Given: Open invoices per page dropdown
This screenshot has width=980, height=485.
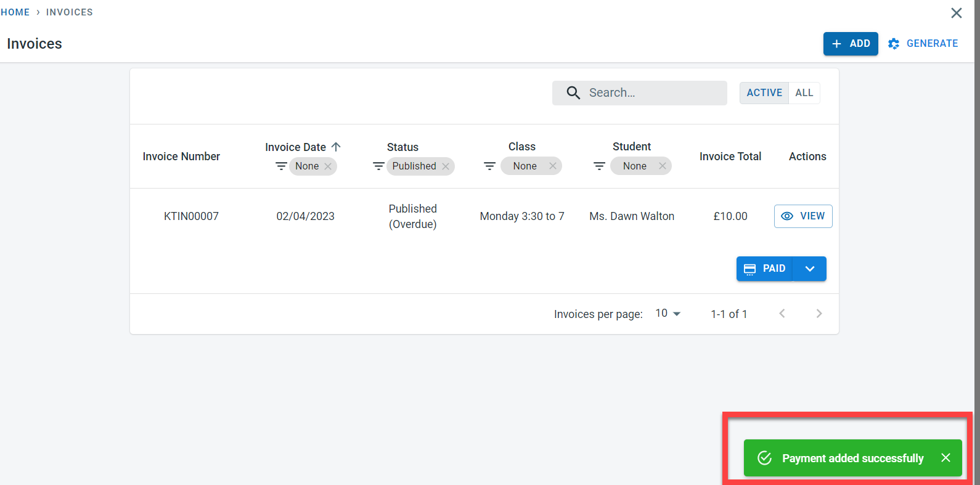Looking at the screenshot, I should point(668,314).
